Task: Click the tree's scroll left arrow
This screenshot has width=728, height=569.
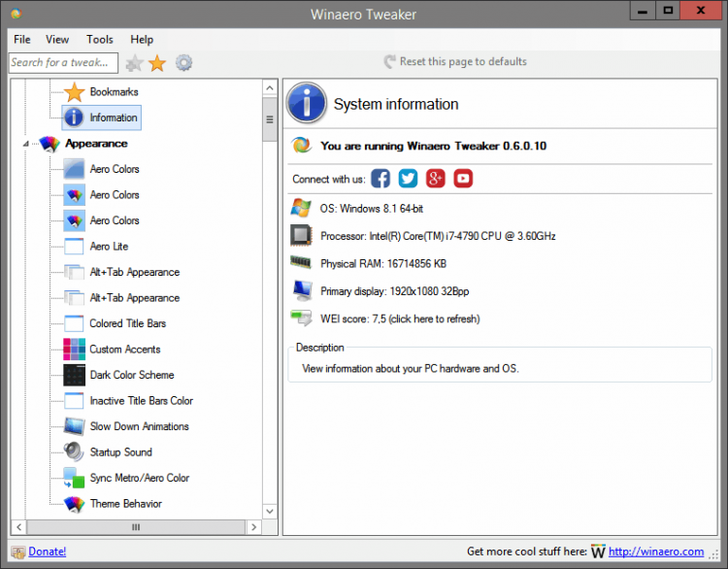Action: (19, 527)
